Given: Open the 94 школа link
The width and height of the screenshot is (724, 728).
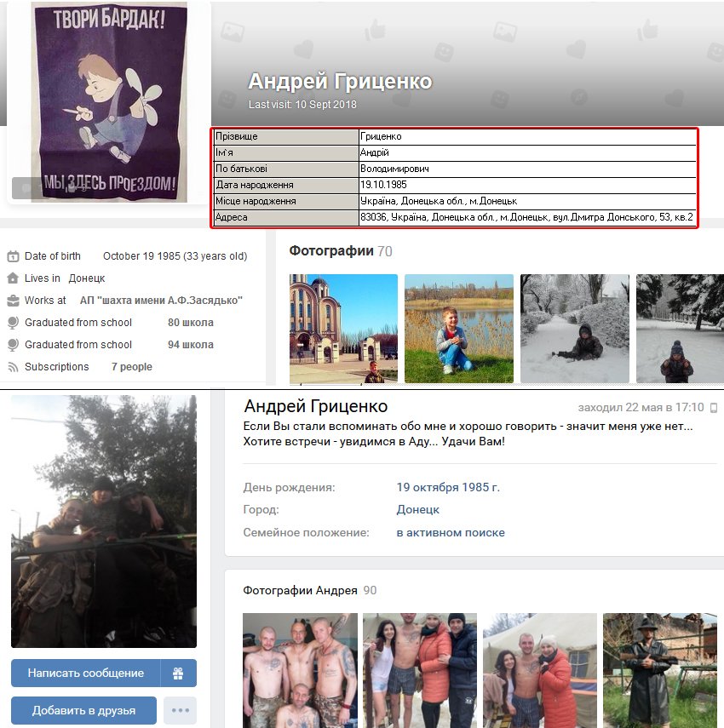Looking at the screenshot, I should (191, 345).
